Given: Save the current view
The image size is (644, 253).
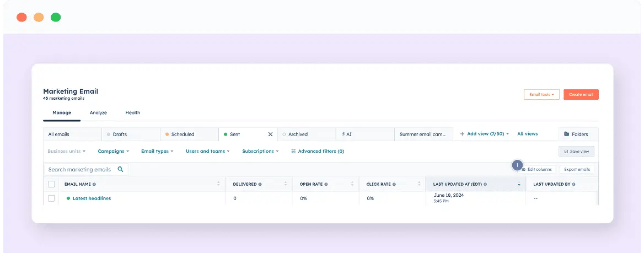Looking at the screenshot, I should (577, 151).
